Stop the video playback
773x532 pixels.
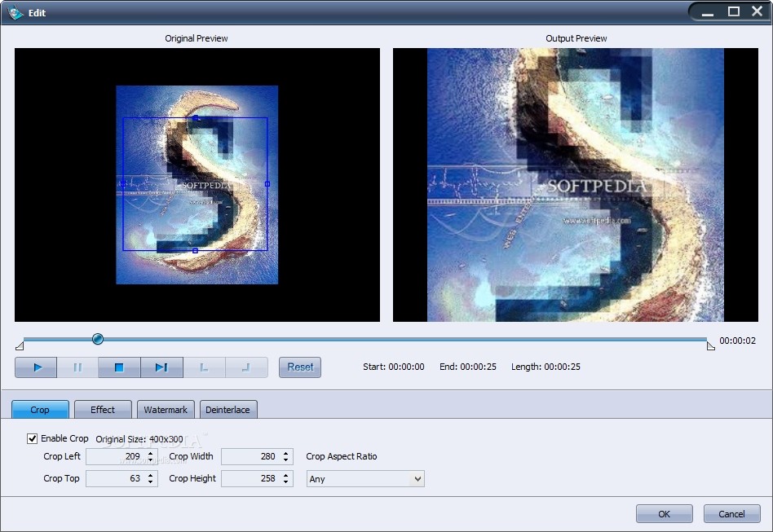pyautogui.click(x=119, y=367)
